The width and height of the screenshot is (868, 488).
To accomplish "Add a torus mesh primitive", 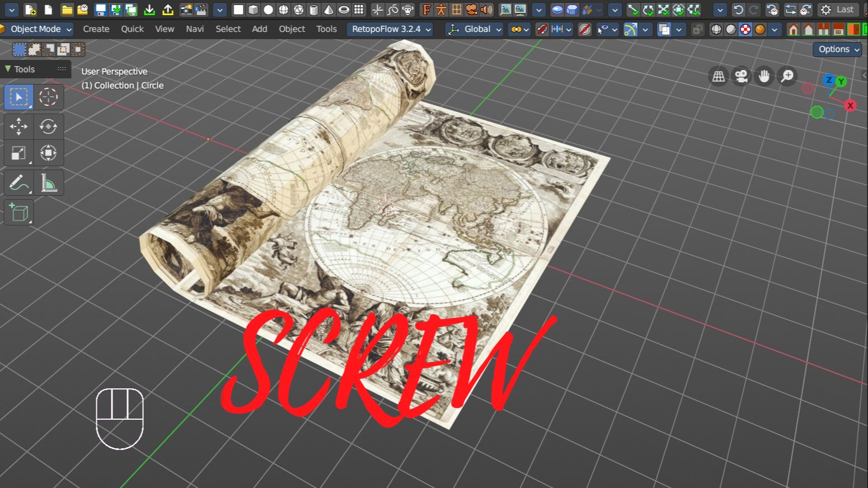I will pos(344,10).
